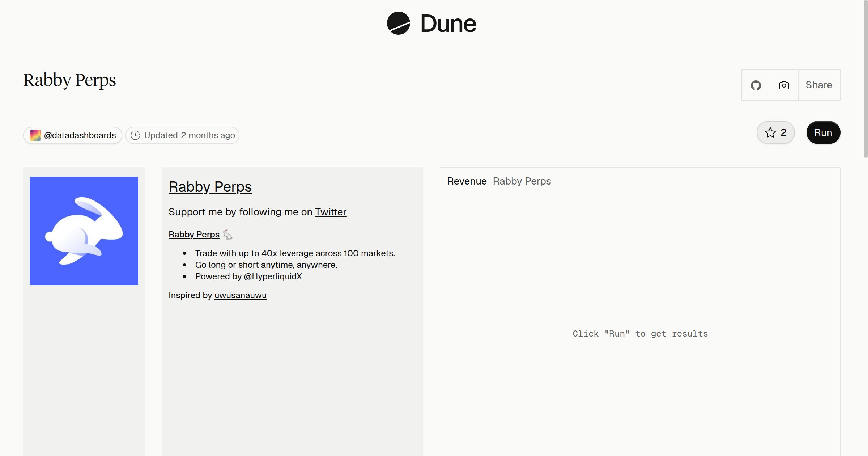
Task: Click the Rabby Perps page title
Action: 69,80
